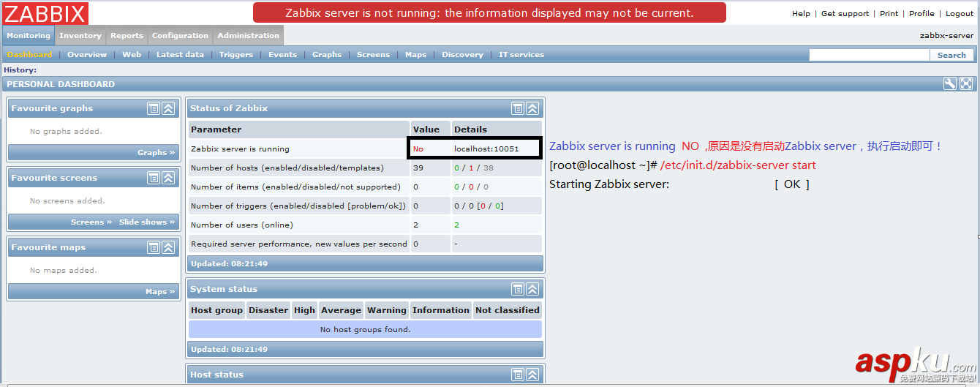The height and width of the screenshot is (387, 980).
Task: Click the Search button
Action: pyautogui.click(x=951, y=55)
